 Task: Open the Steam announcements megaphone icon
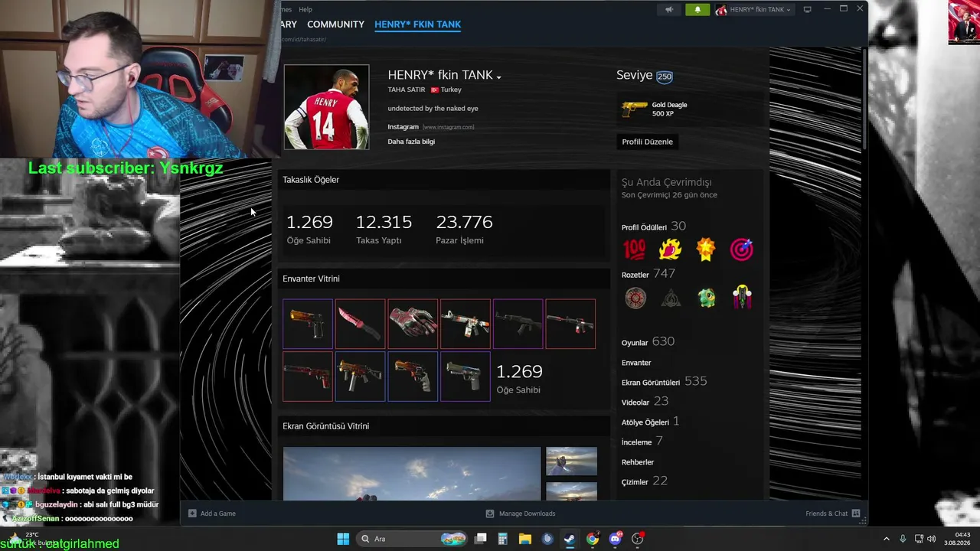(x=669, y=10)
